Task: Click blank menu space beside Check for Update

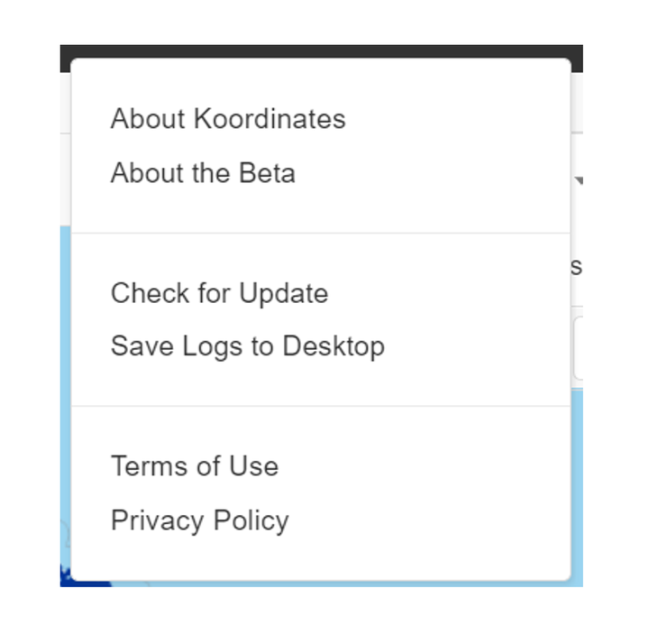Action: (x=449, y=293)
